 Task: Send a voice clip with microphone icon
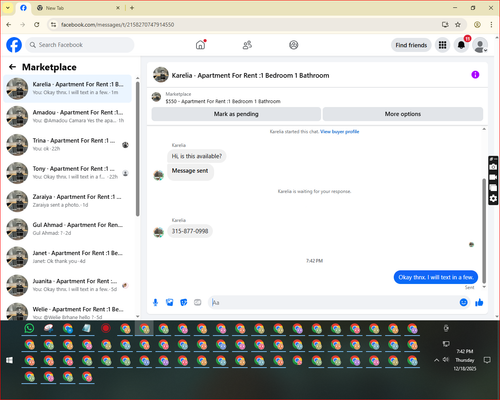click(x=155, y=302)
